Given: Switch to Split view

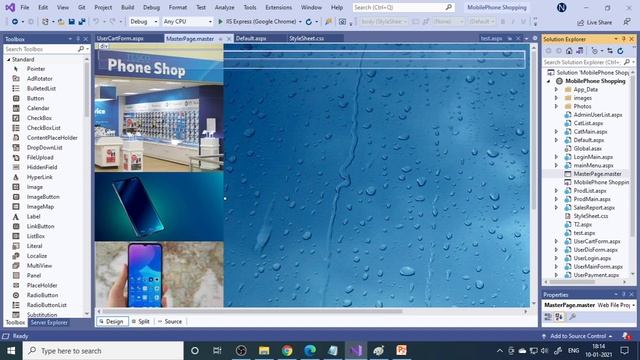Looking at the screenshot, I should point(140,322).
